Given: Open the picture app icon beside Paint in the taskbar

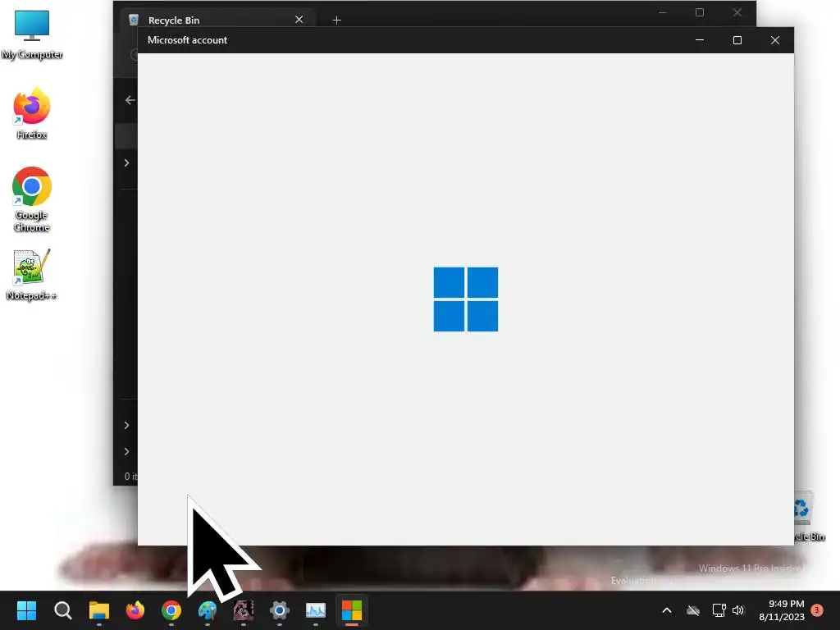Looking at the screenshot, I should click(243, 610).
